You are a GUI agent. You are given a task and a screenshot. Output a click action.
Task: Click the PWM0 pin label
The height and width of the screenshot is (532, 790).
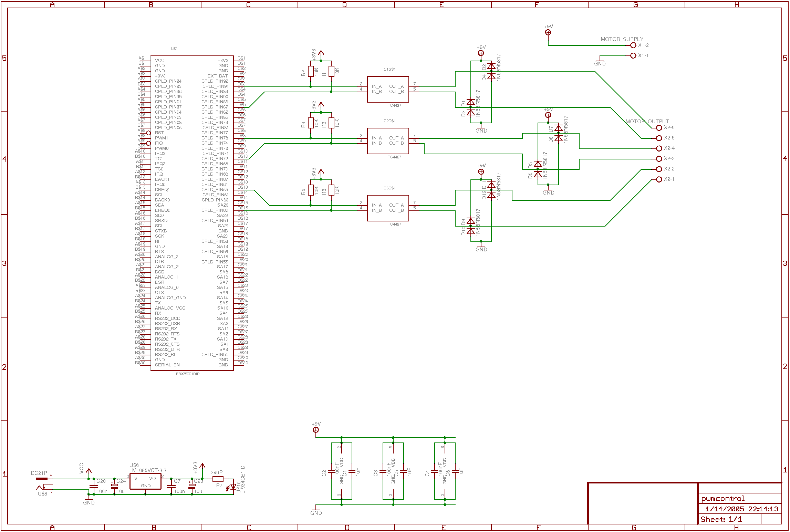click(162, 148)
